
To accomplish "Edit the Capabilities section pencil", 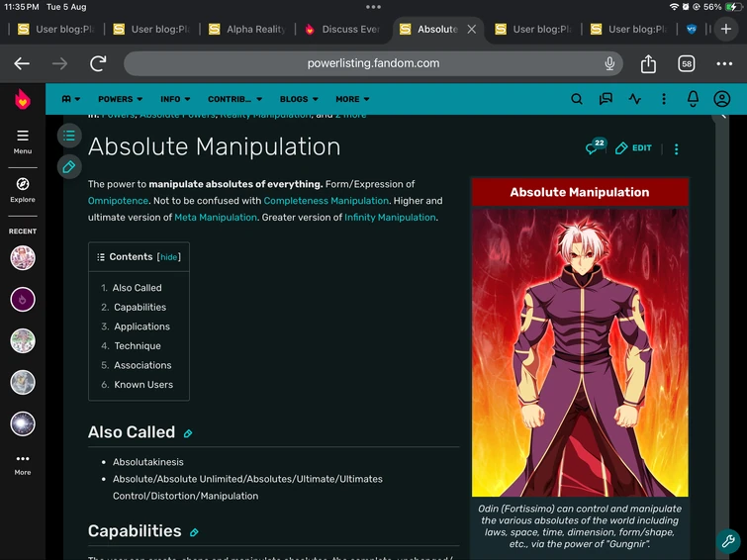I will (194, 532).
